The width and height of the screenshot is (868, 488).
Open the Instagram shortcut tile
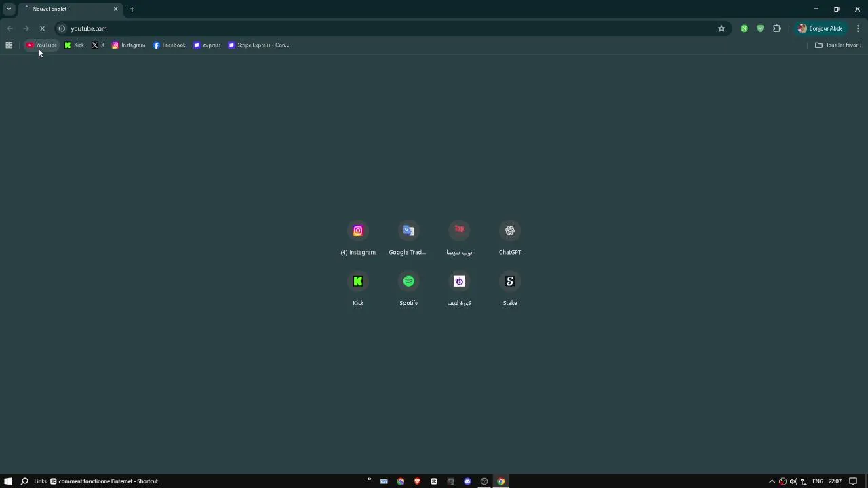[358, 239]
